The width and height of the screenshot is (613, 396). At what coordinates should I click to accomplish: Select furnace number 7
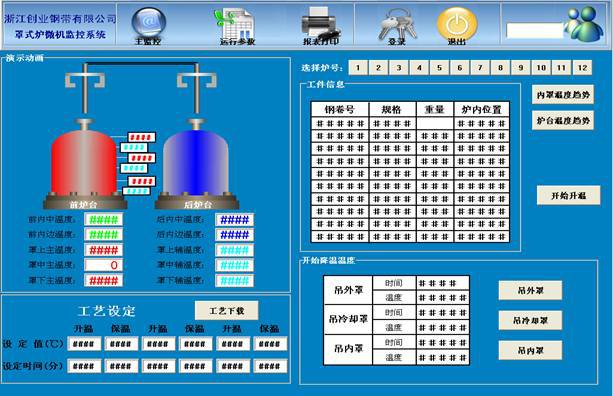(480, 68)
